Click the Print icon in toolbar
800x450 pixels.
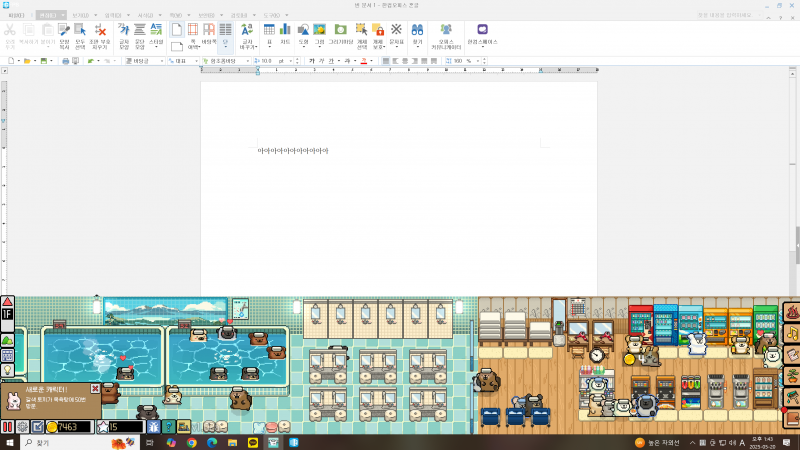tap(65, 61)
